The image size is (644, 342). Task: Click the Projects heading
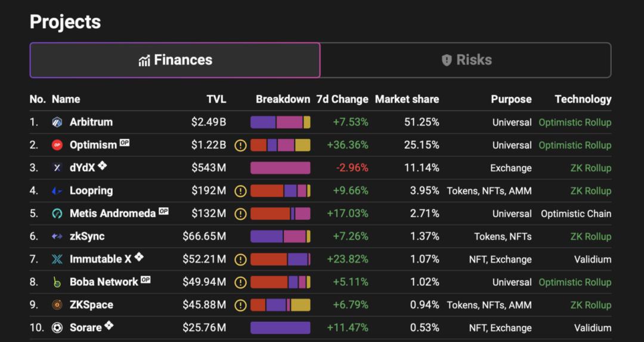[x=66, y=22]
